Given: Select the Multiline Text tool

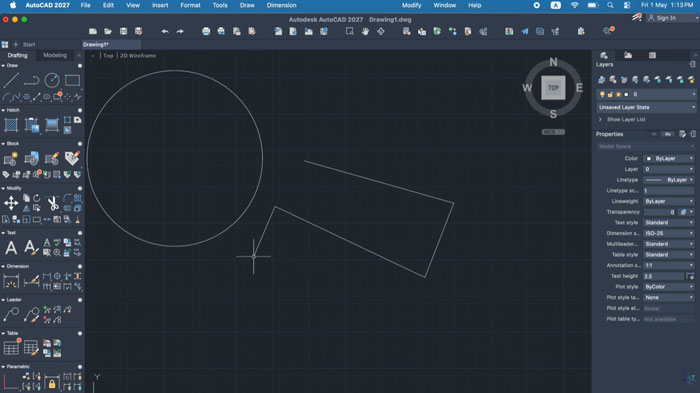Looking at the screenshot, I should pos(11,248).
